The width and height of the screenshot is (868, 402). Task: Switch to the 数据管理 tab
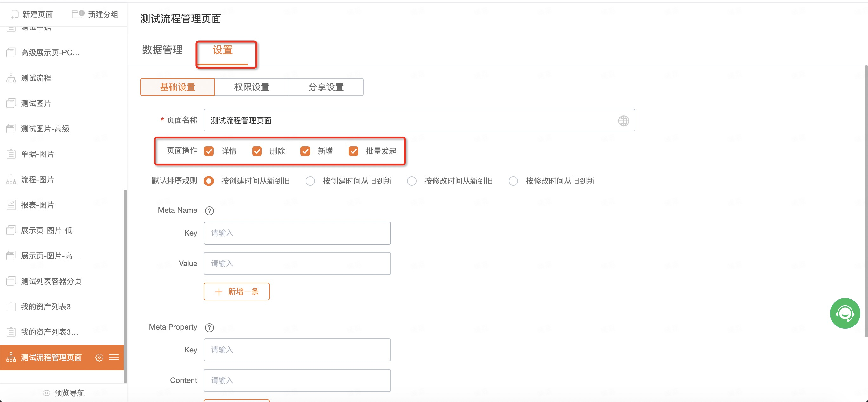tap(162, 50)
